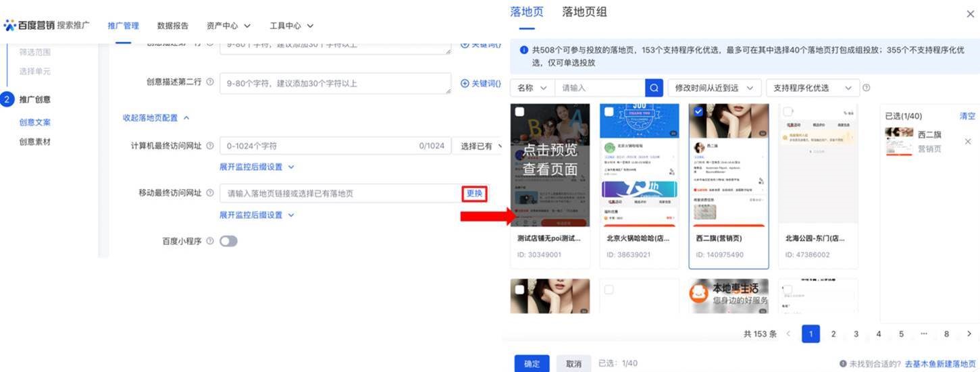Click help icon next to 计算机最终访问网址
This screenshot has width=980, height=372.
point(210,146)
